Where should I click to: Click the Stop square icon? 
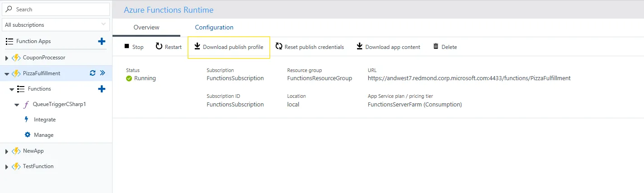127,46
